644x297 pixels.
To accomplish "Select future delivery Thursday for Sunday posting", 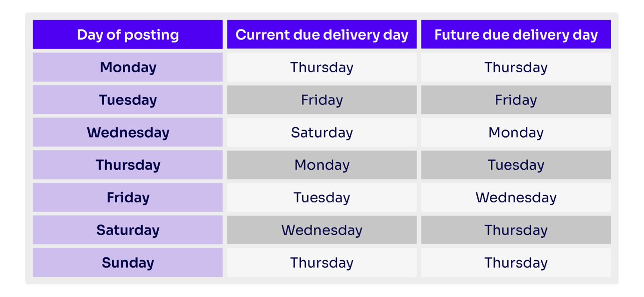I will pyautogui.click(x=516, y=262).
